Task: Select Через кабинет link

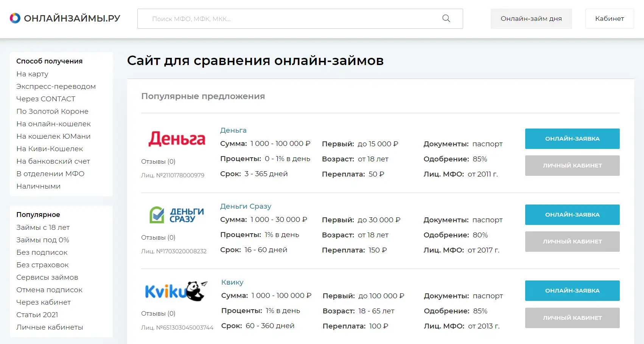Action: 44,302
